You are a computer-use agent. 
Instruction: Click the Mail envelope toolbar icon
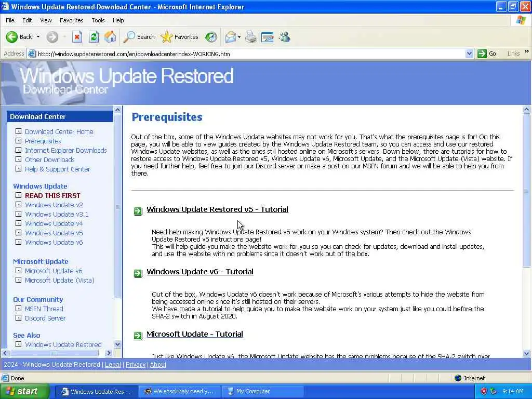click(x=230, y=37)
